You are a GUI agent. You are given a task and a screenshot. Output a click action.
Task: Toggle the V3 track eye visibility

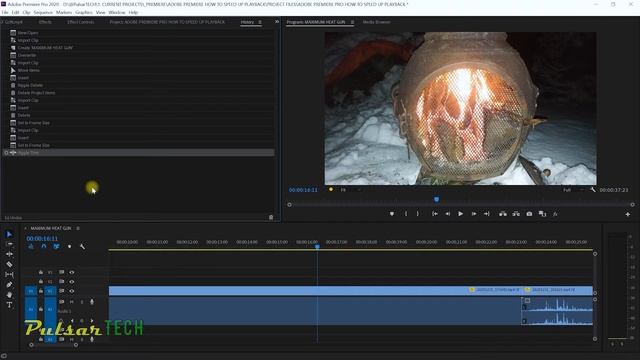72,272
